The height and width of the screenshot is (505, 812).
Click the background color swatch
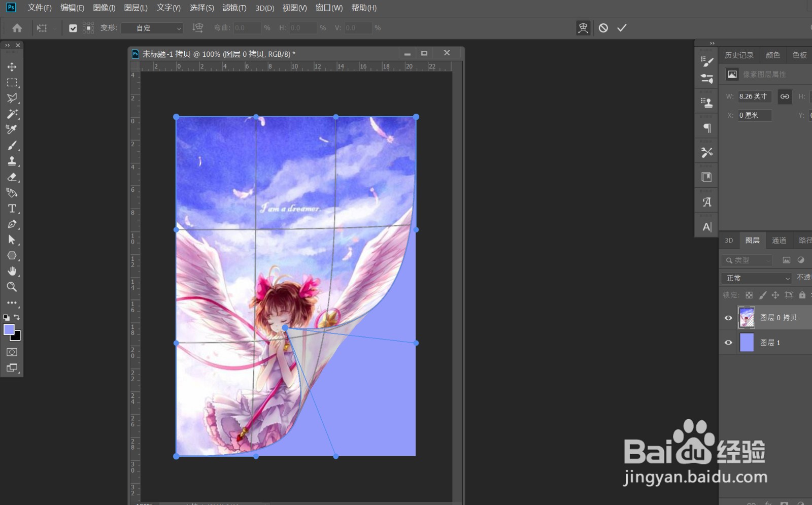click(x=18, y=338)
